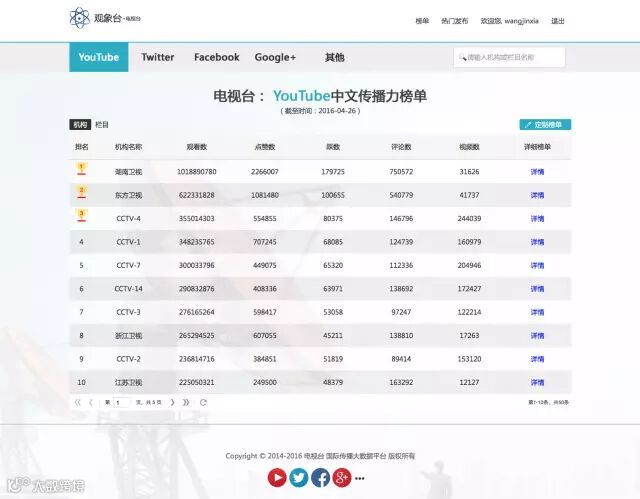The width and height of the screenshot is (640, 499).
Task: Click CCTV-14 name cell
Action: pos(129,289)
